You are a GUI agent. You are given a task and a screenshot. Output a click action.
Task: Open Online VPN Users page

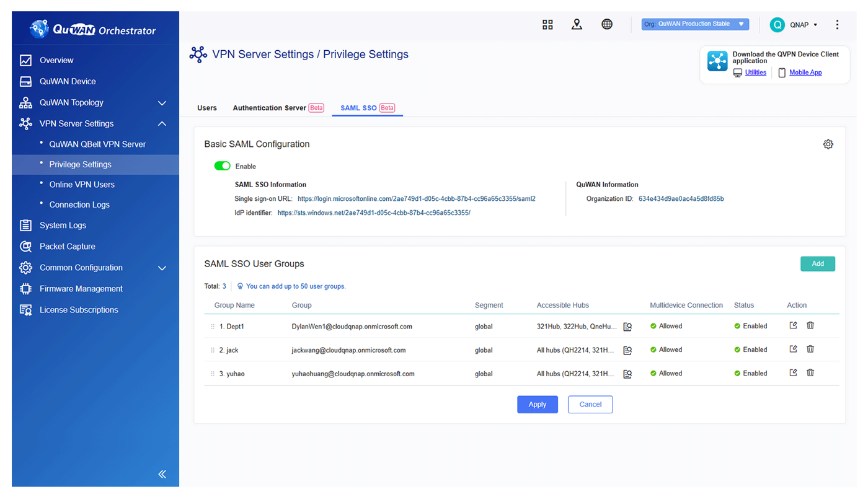pos(82,185)
